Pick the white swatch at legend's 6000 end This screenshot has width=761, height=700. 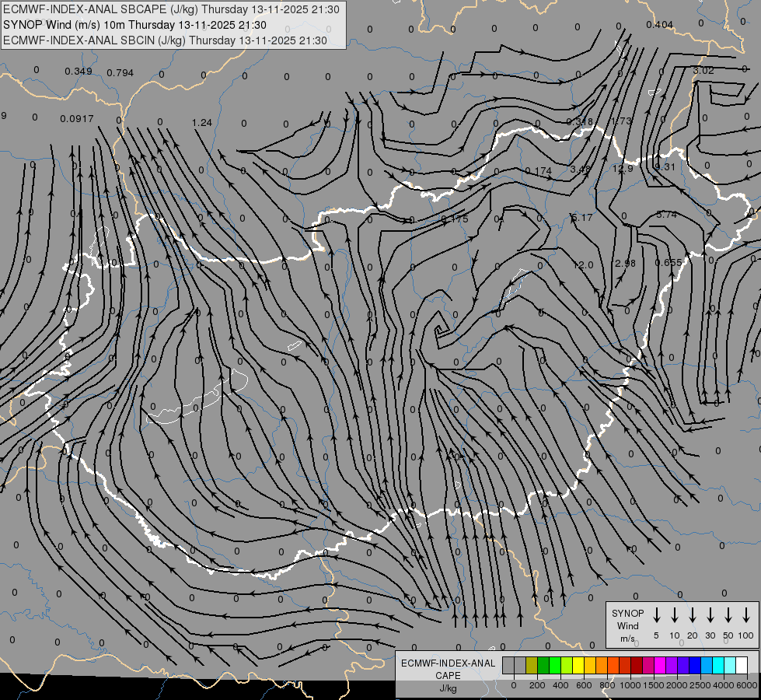pyautogui.click(x=741, y=665)
